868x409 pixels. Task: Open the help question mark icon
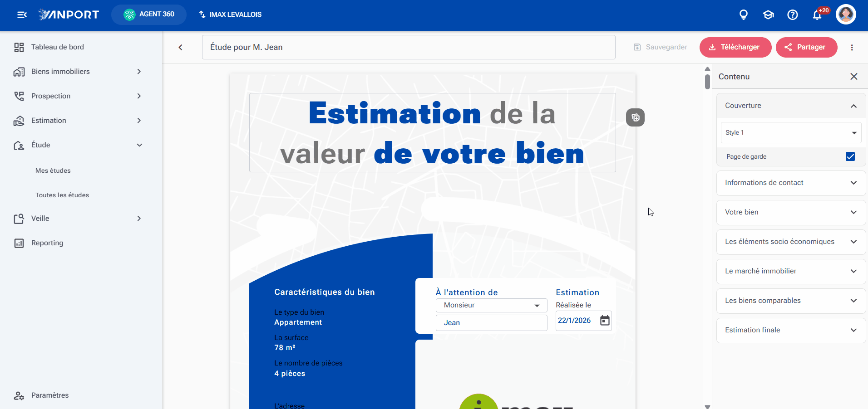[793, 15]
